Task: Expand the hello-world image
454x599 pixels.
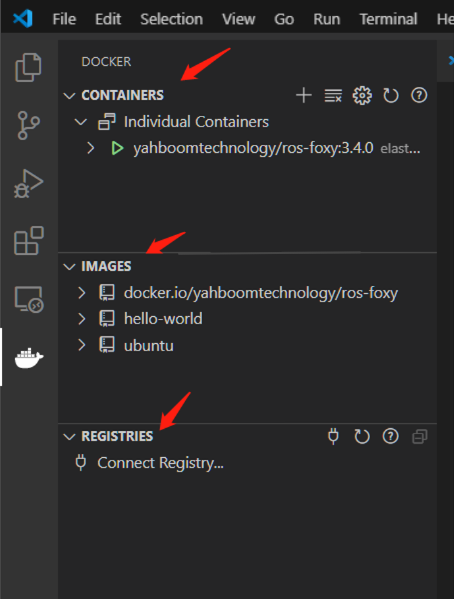Action: point(81,319)
